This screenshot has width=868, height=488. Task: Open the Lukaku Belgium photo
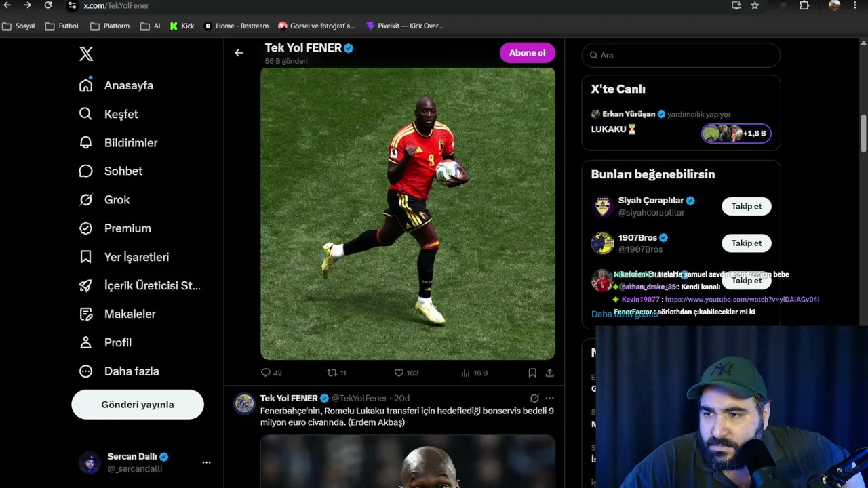(408, 213)
